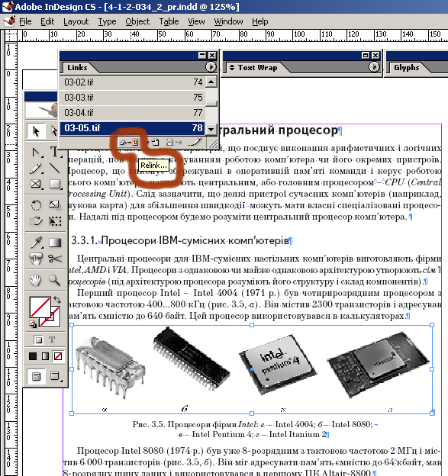Click the Links panel scrollbar thumb
448x476 pixels.
[x=211, y=104]
